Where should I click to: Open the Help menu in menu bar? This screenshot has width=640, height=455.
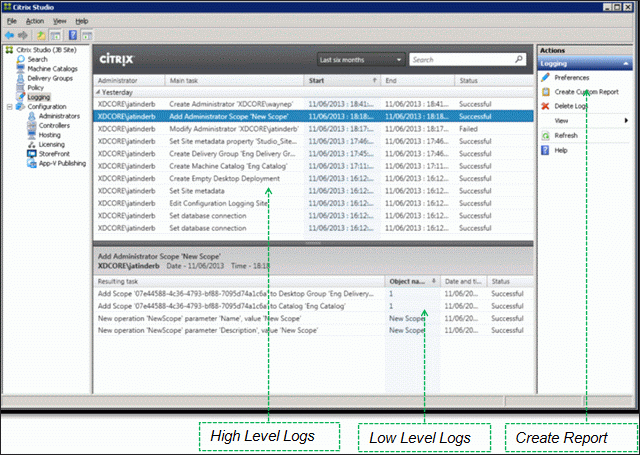pos(82,21)
